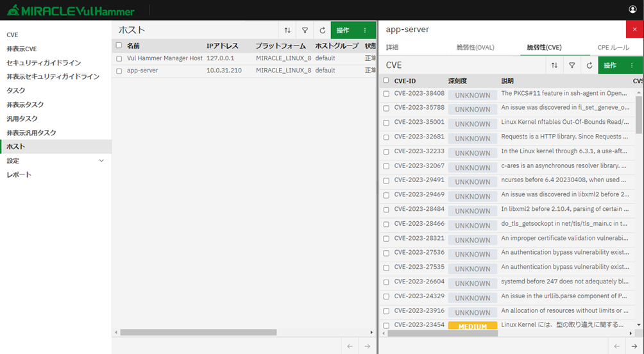644x354 pixels.
Task: Open セキュリティガイドライン in the sidebar
Action: coord(44,63)
